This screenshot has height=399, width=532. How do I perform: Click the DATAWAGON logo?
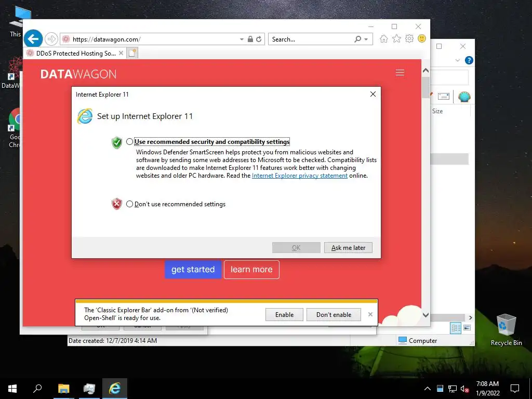pos(78,74)
